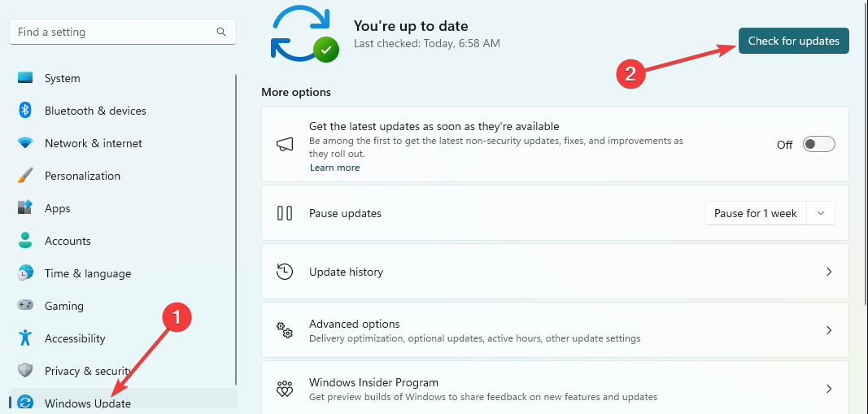
Task: Open Update history chevron
Action: pos(829,272)
